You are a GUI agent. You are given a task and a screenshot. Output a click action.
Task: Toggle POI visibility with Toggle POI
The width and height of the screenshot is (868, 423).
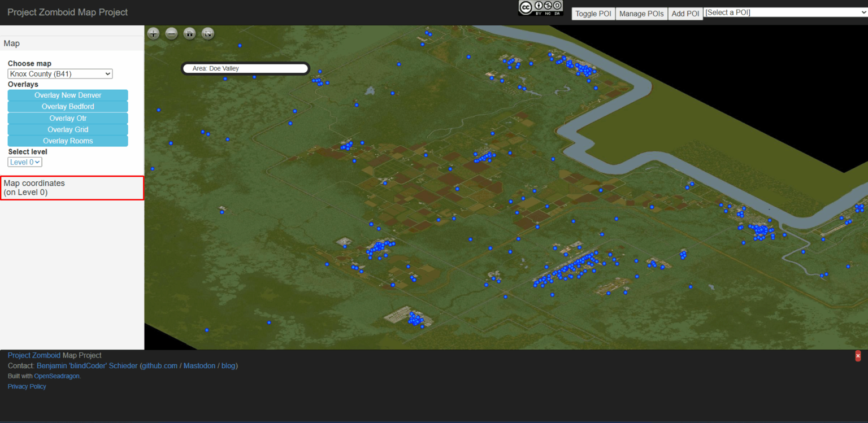point(593,14)
